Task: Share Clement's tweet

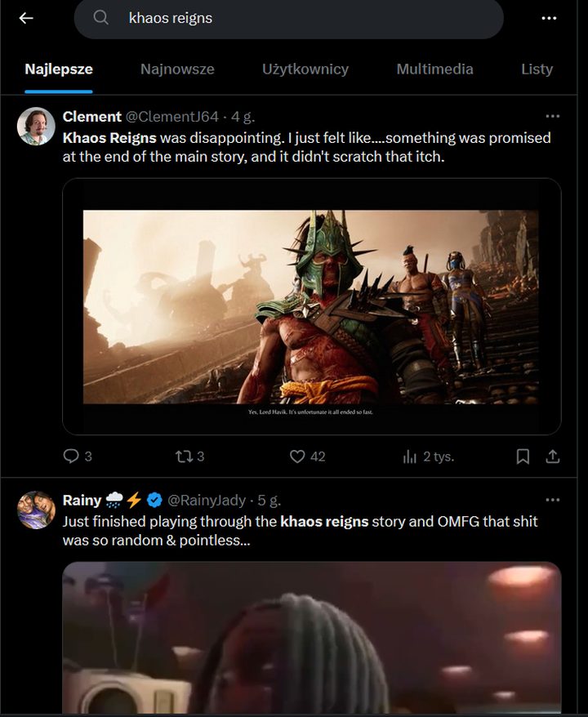Action: pos(552,456)
